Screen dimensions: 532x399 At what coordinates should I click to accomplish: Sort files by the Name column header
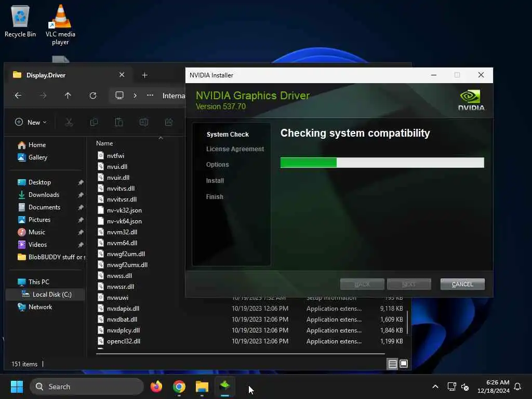click(104, 143)
